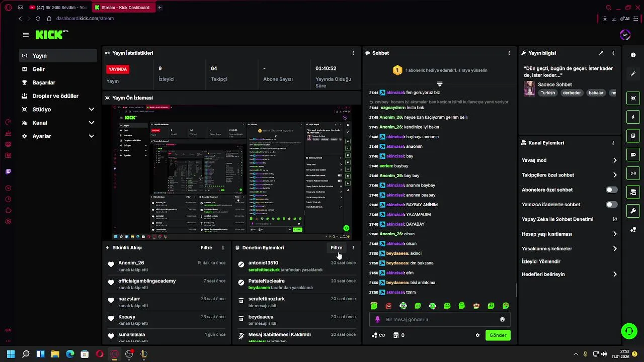
Task: Click the wrench icon in right sidebar
Action: click(633, 211)
